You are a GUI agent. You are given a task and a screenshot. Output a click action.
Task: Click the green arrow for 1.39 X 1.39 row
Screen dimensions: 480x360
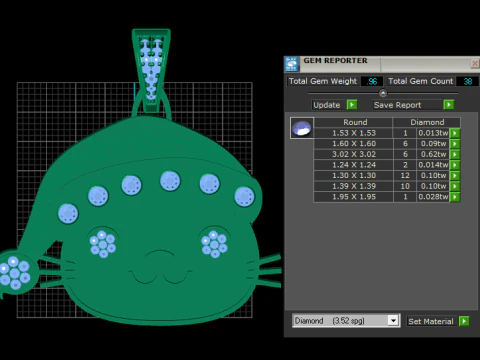click(455, 186)
